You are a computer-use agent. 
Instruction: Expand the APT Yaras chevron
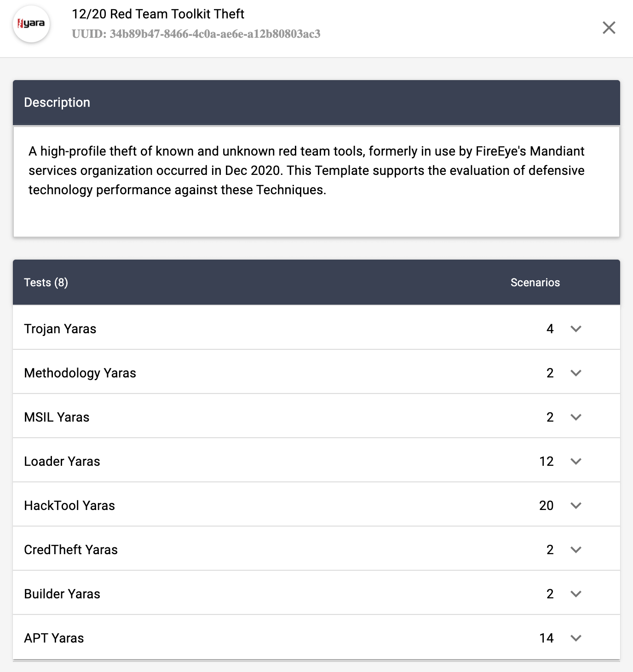coord(576,638)
